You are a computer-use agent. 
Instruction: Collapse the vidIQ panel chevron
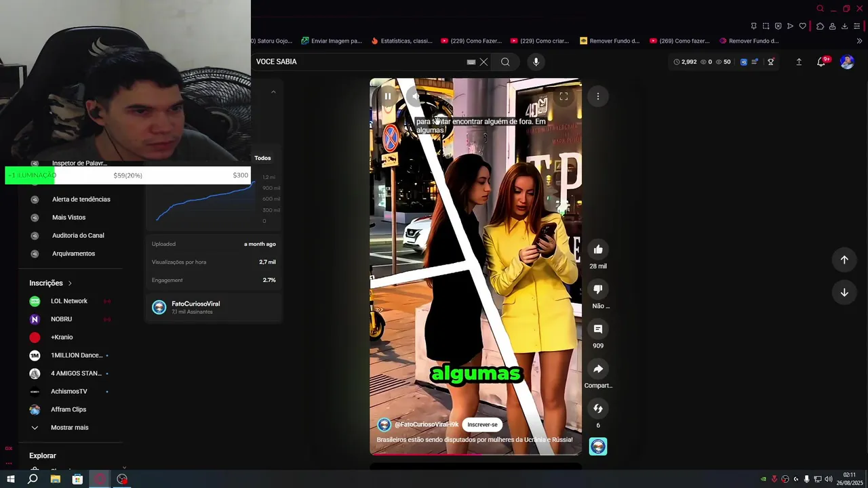click(273, 91)
